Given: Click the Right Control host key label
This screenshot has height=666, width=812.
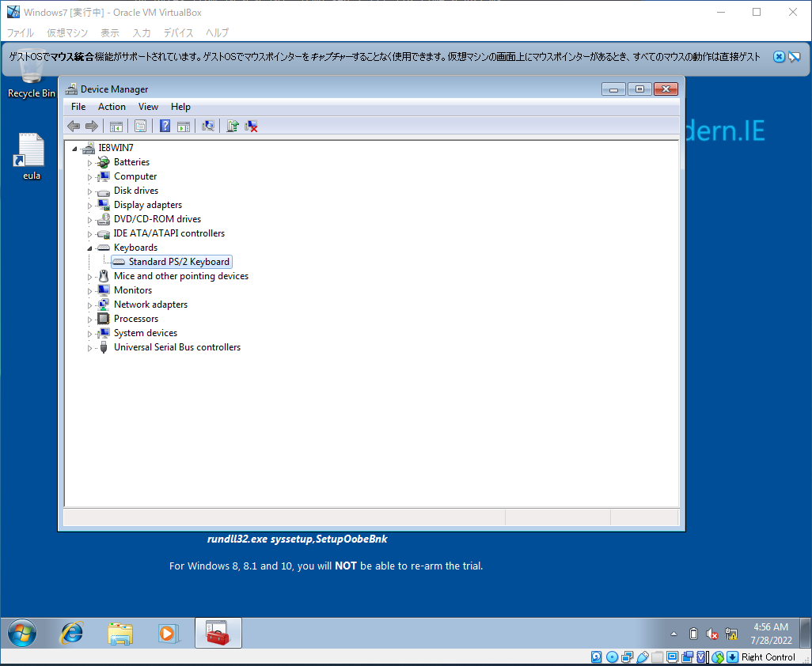Looking at the screenshot, I should [x=768, y=657].
